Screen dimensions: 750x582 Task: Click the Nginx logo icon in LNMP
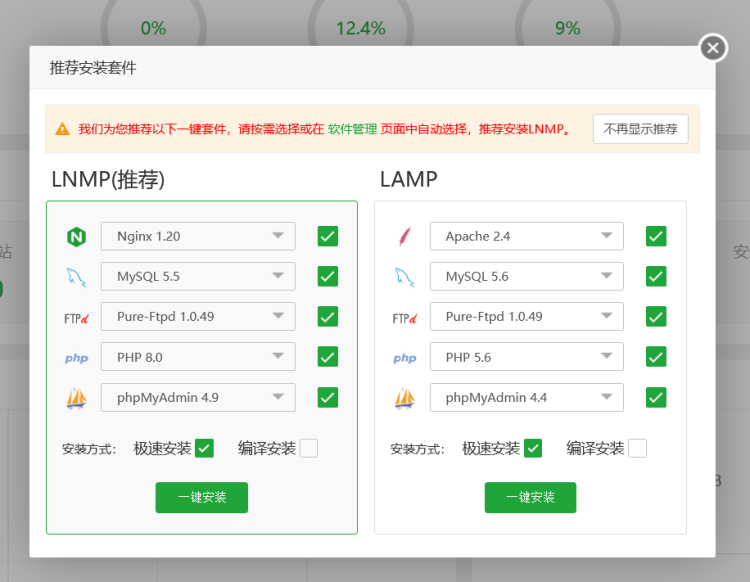click(77, 236)
